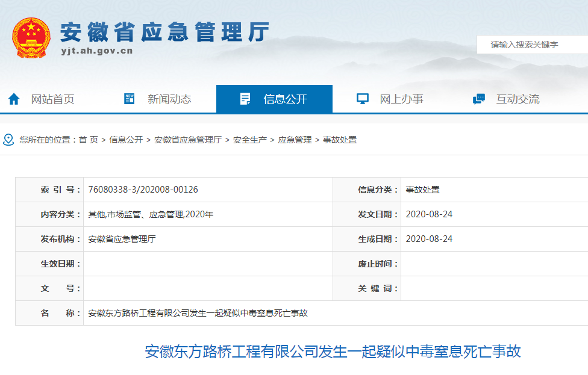This screenshot has width=588, height=375.
Task: Click the 名称 label cell
Action: [49, 313]
